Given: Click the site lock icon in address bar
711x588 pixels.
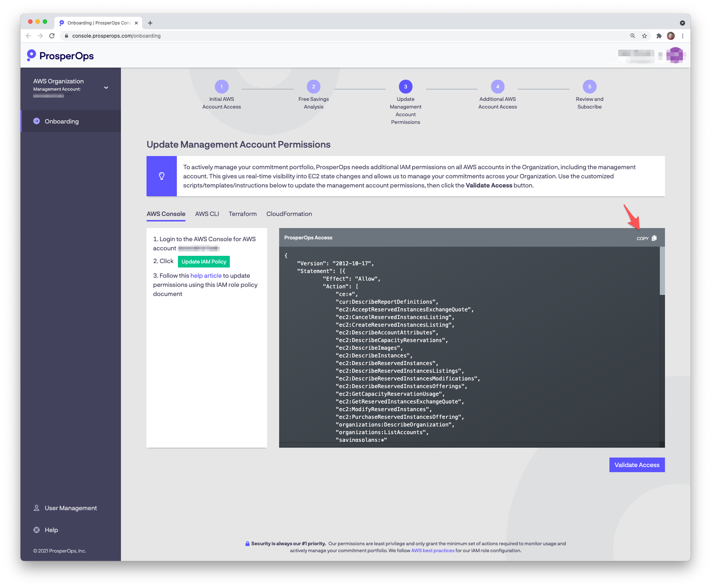Looking at the screenshot, I should pos(66,36).
